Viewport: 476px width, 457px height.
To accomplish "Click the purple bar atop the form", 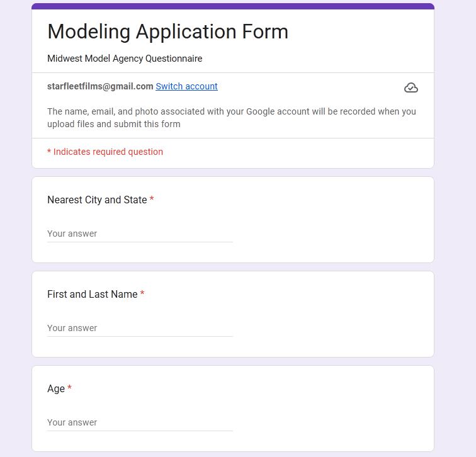I will pyautogui.click(x=233, y=6).
